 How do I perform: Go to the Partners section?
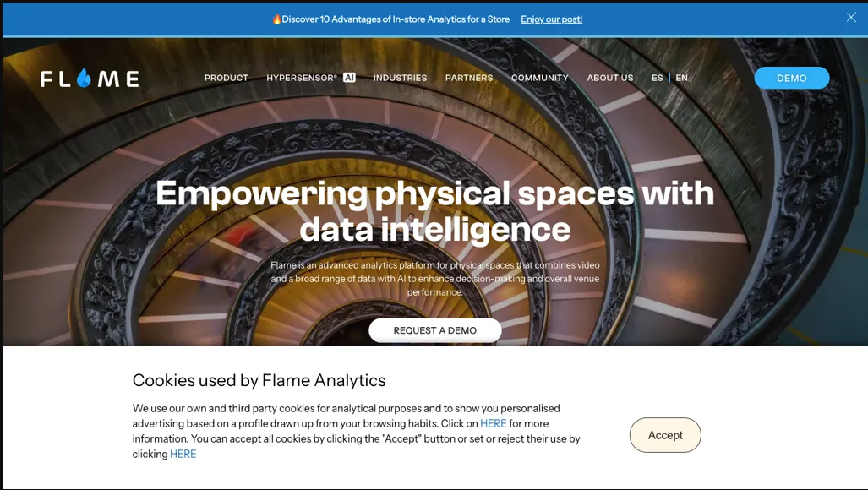coord(469,78)
